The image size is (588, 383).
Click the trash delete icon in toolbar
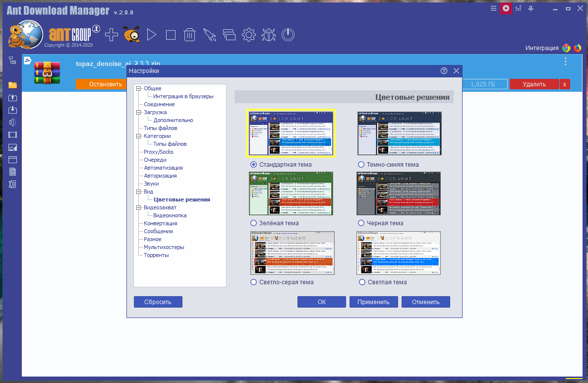[x=190, y=35]
